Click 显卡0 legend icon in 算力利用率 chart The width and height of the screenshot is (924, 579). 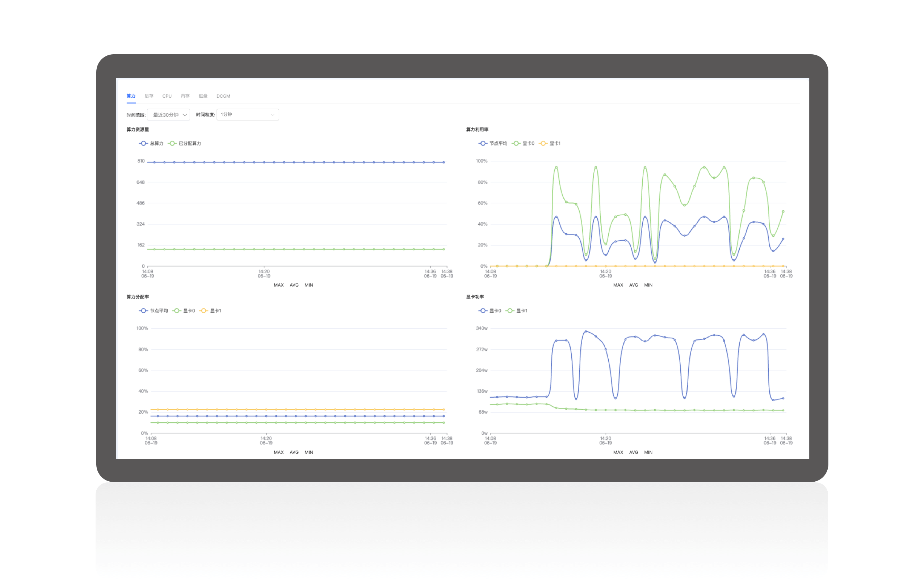click(x=516, y=143)
